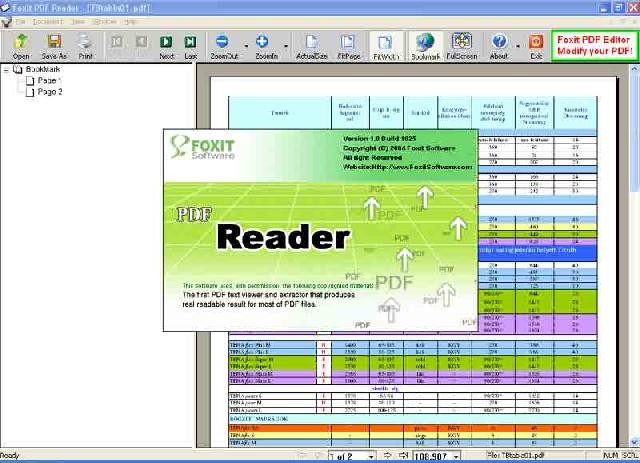Click the ZoomOut minus icon
The width and height of the screenshot is (640, 463).
[223, 41]
